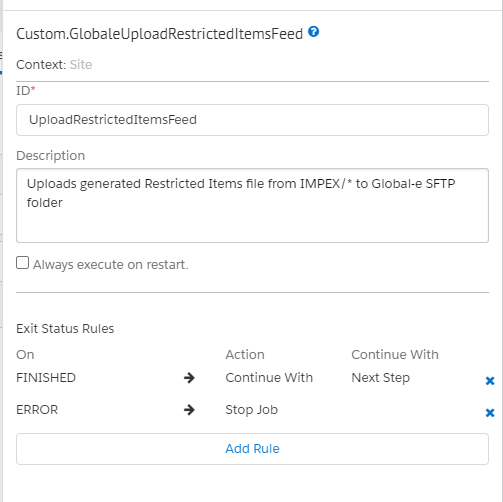The image size is (503, 502).
Task: Add a new exit status rule
Action: click(x=252, y=449)
